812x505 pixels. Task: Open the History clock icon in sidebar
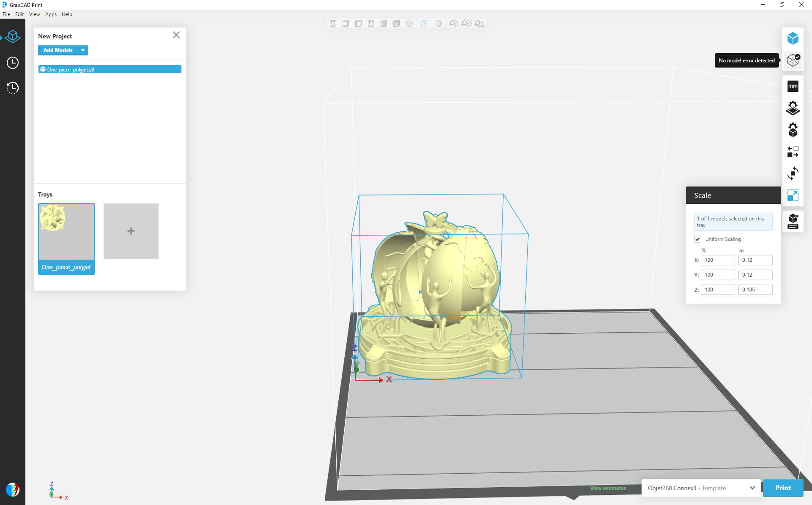(x=13, y=88)
